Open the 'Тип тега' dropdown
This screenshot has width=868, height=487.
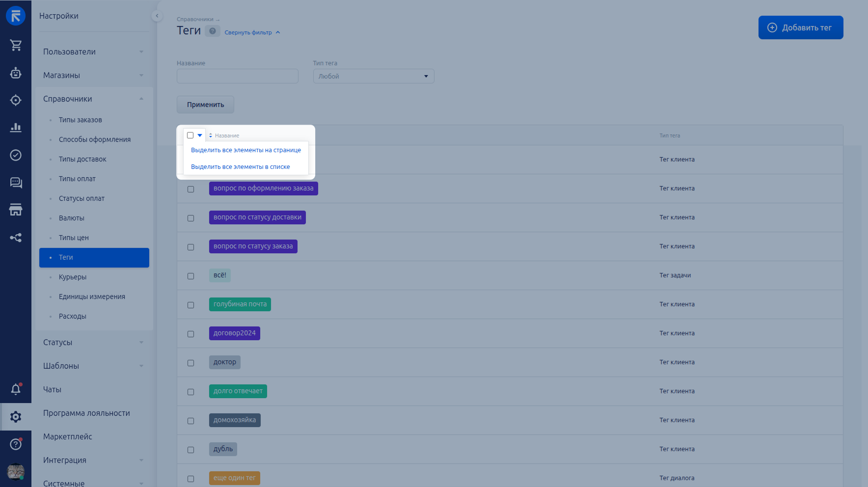coord(373,76)
